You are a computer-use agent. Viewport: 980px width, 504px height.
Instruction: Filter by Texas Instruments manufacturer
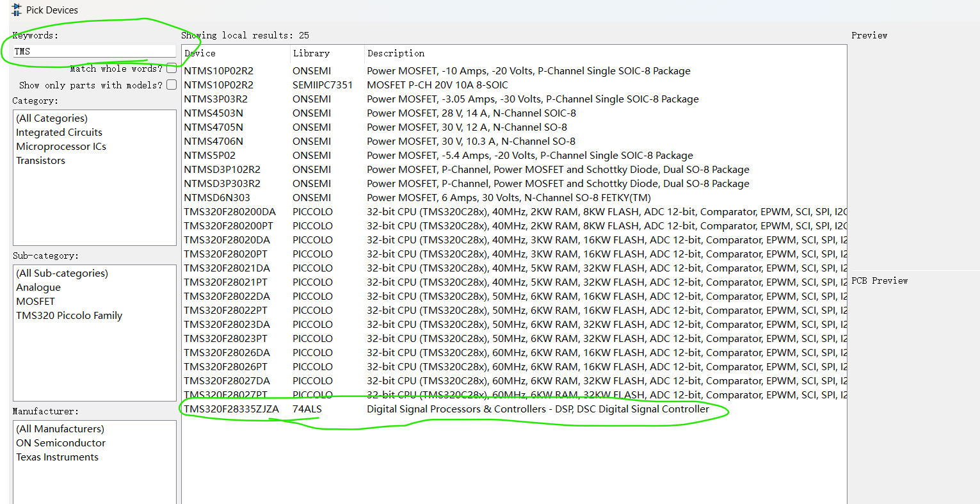[57, 457]
